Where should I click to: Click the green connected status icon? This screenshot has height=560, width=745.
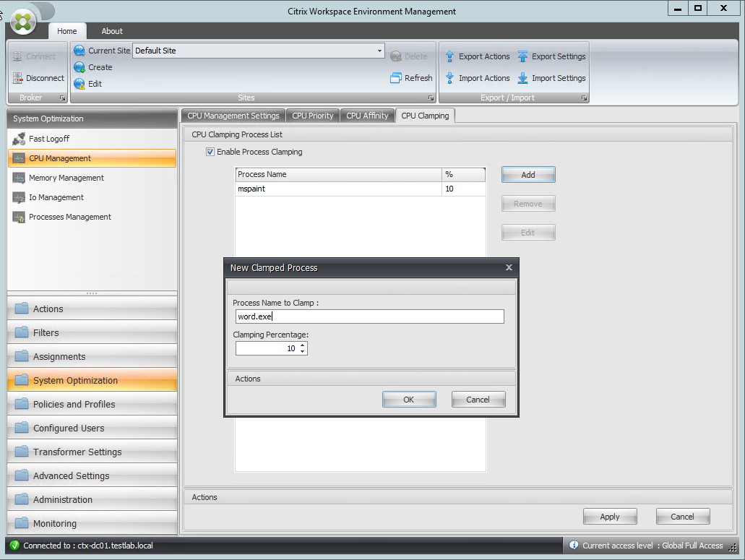14,546
